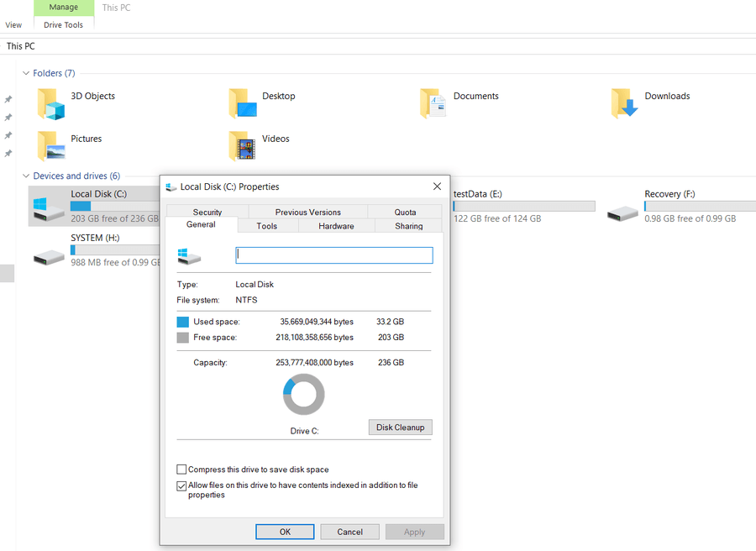Image resolution: width=756 pixels, height=551 pixels.
Task: Select the testData (E:) drive label
Action: coord(477,194)
